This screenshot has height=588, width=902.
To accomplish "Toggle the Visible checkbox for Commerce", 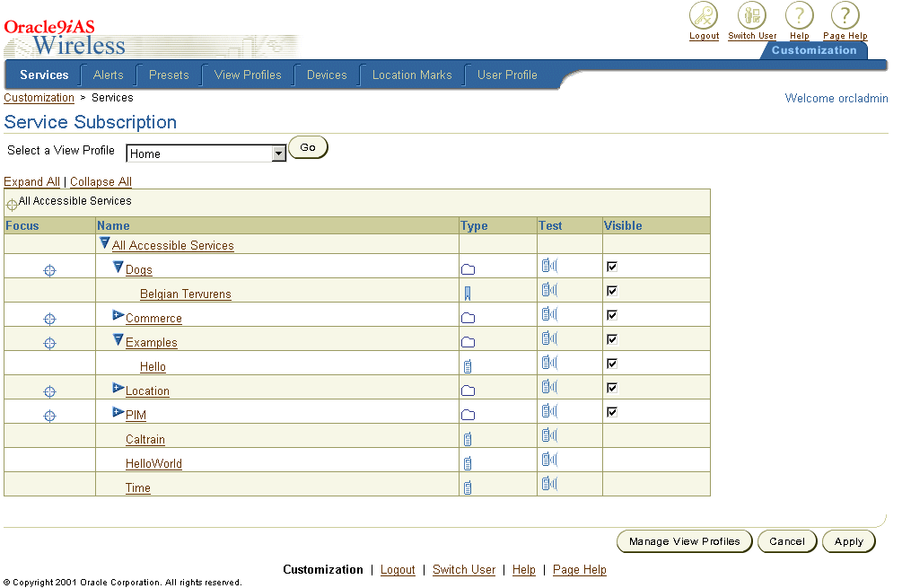I will pos(612,315).
